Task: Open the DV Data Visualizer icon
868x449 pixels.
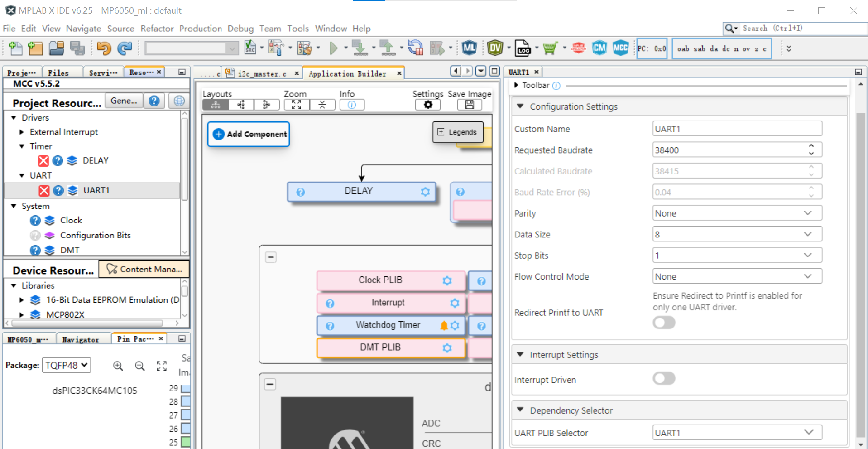Action: (x=495, y=48)
